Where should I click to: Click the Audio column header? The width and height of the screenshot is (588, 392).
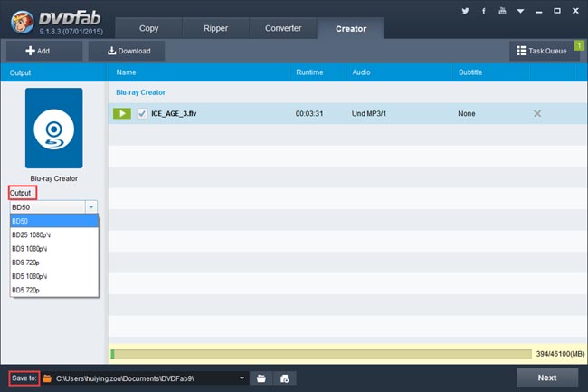point(361,72)
